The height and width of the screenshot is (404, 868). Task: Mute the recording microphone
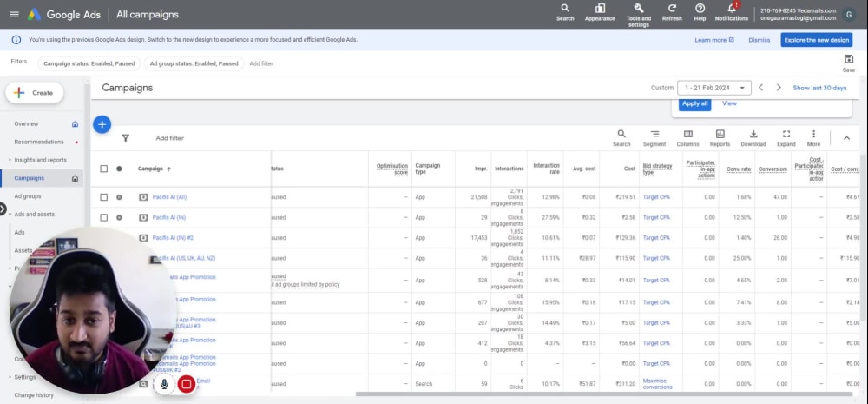point(164,383)
